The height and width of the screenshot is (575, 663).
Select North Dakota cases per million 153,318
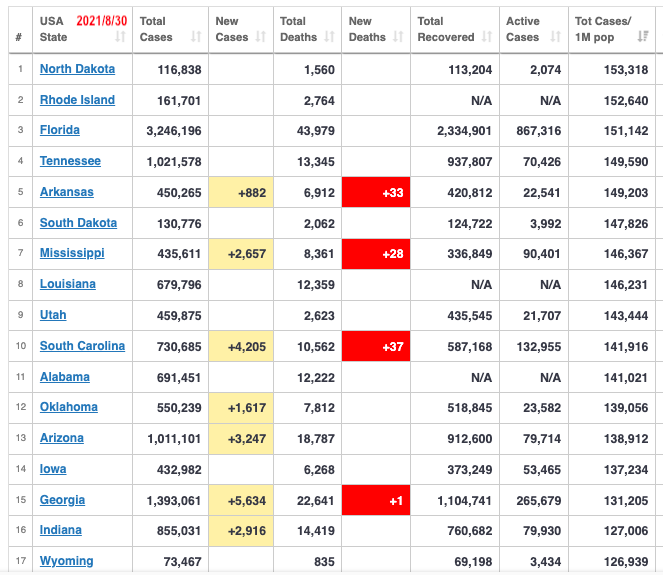click(x=626, y=70)
